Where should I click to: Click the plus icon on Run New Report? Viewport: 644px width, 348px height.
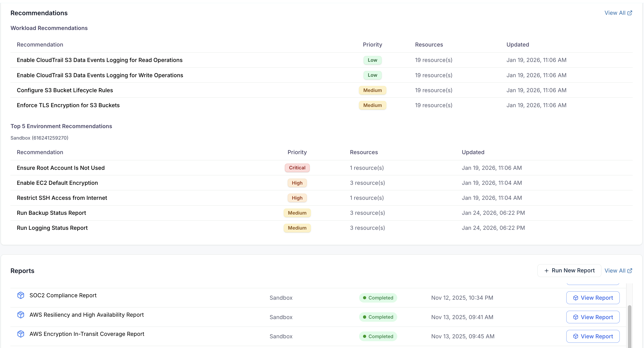[x=546, y=271]
